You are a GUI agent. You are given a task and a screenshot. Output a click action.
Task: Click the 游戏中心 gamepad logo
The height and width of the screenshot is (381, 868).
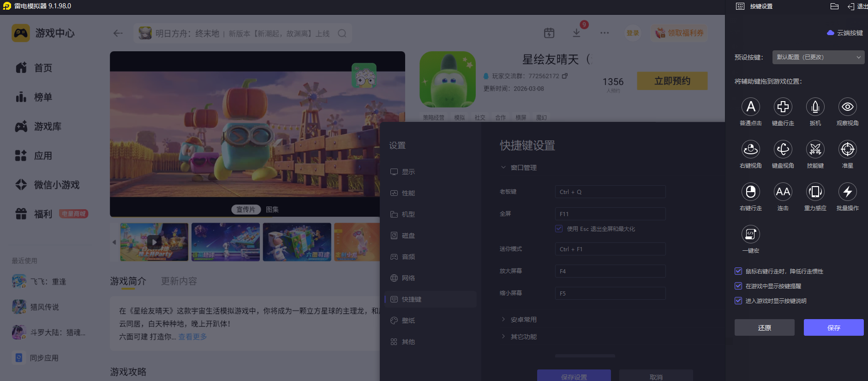click(x=21, y=33)
